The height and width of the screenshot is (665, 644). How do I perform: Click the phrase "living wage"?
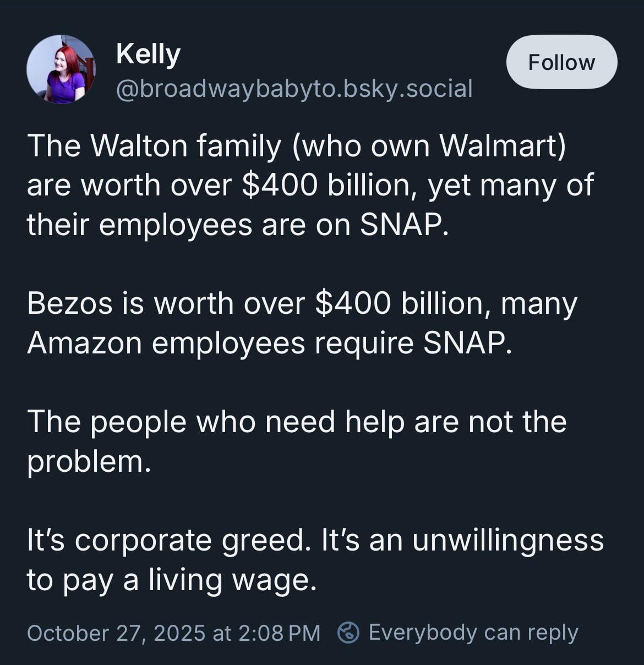click(x=232, y=580)
